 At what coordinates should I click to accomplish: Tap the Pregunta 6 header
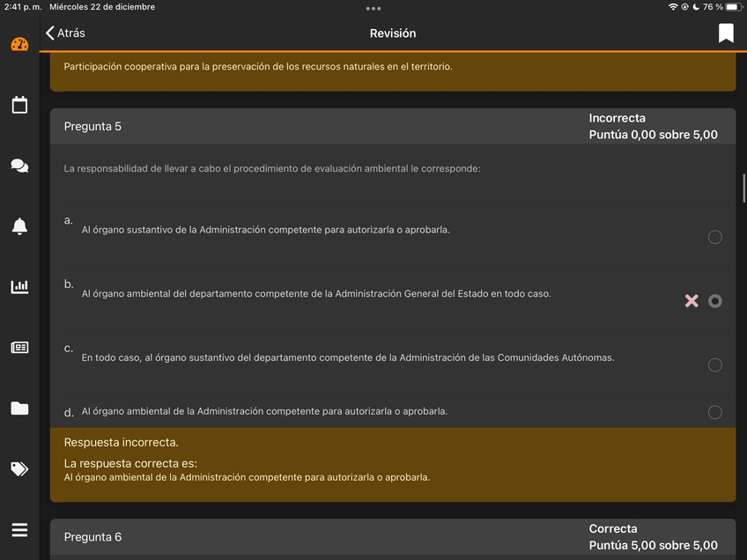pos(93,537)
